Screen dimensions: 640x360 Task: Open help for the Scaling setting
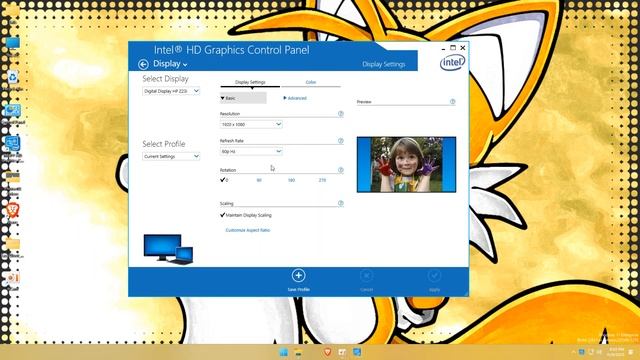point(340,203)
